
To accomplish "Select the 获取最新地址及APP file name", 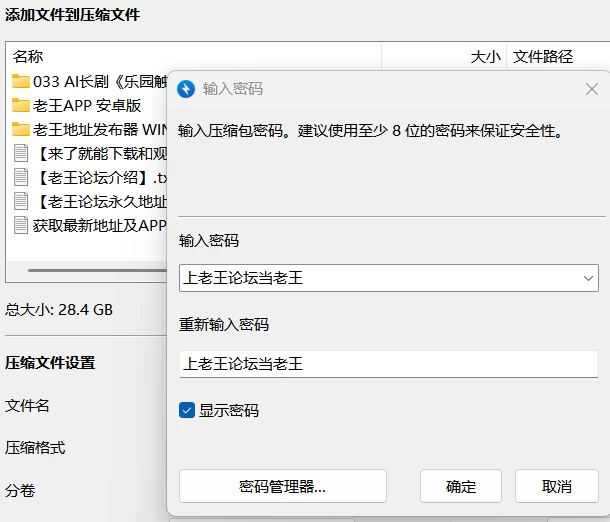I will point(100,226).
